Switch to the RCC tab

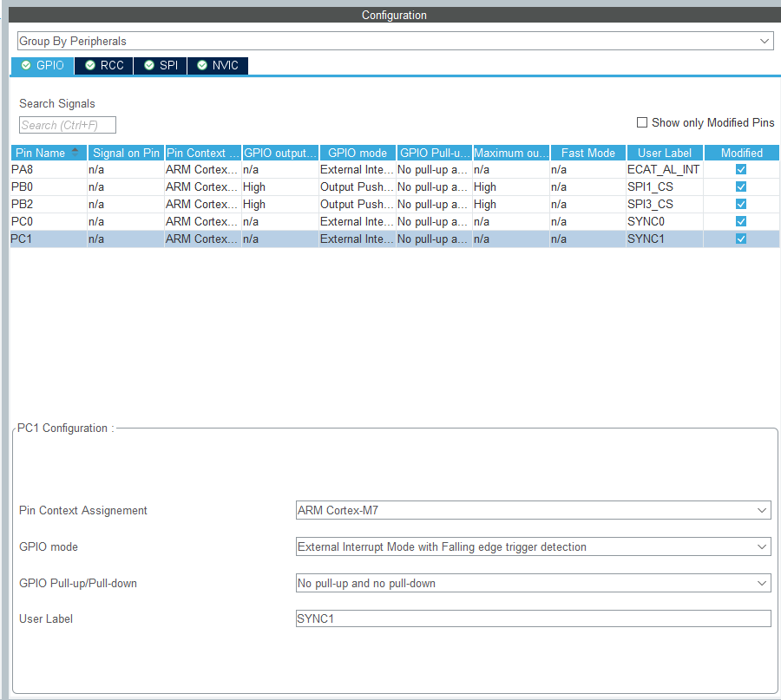pyautogui.click(x=104, y=66)
